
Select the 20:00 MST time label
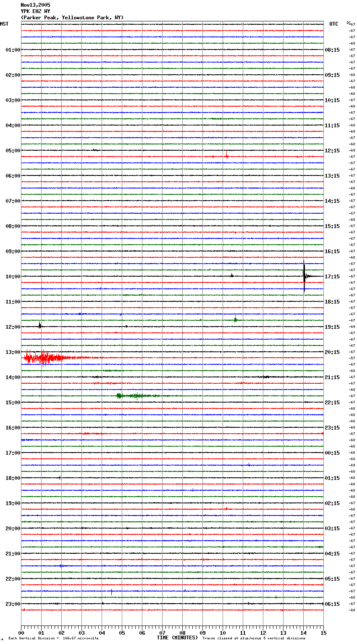pos(13,529)
